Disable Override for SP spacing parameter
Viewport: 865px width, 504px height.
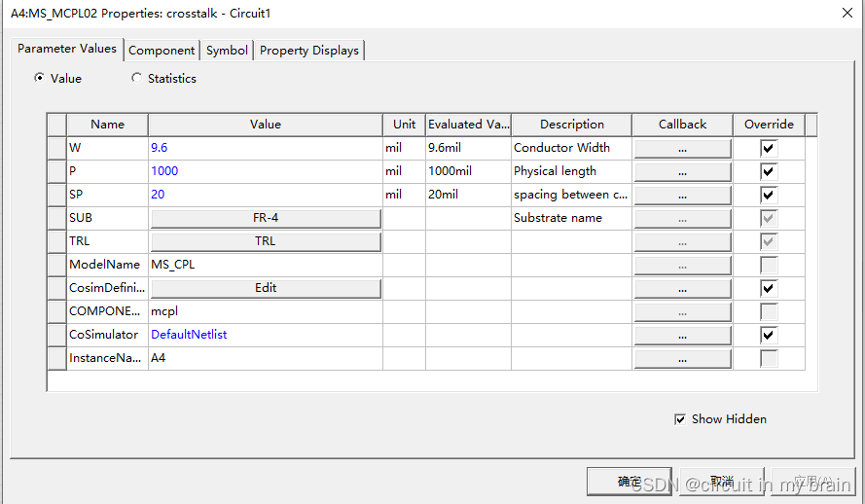[x=769, y=195]
